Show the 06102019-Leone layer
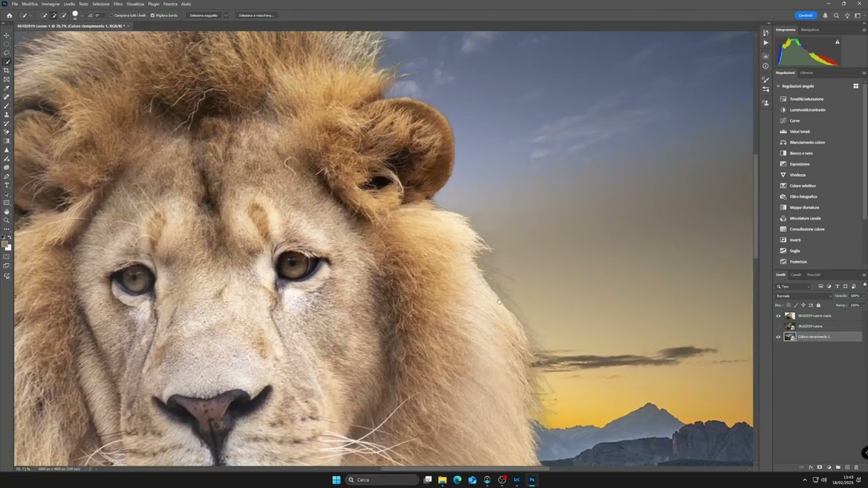This screenshot has height=488, width=868. [x=778, y=326]
